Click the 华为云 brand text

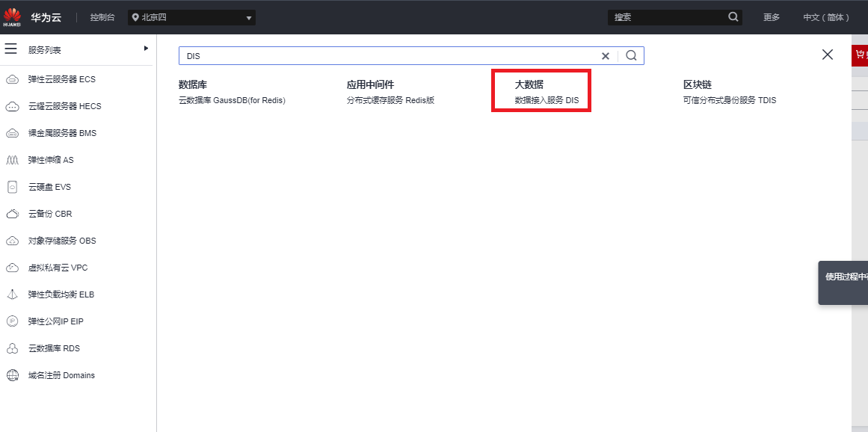tap(46, 17)
